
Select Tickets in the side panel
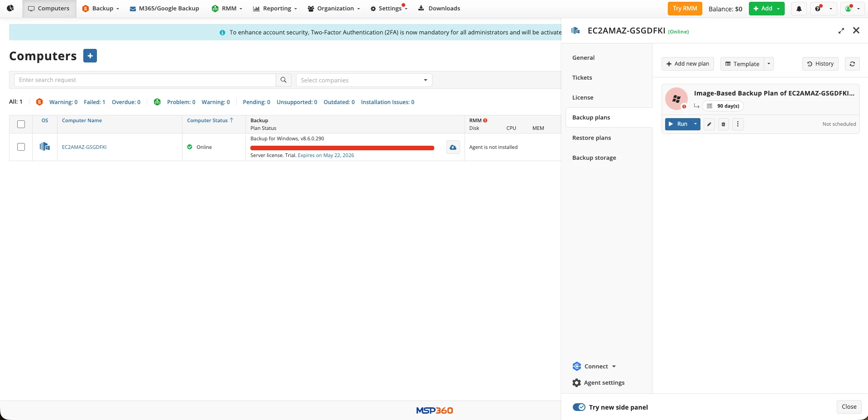pos(582,77)
